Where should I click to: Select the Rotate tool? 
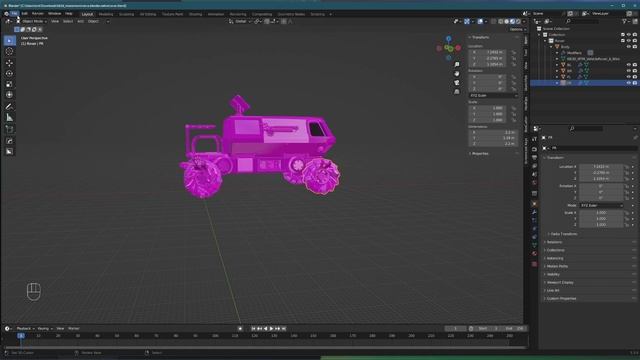tap(9, 73)
